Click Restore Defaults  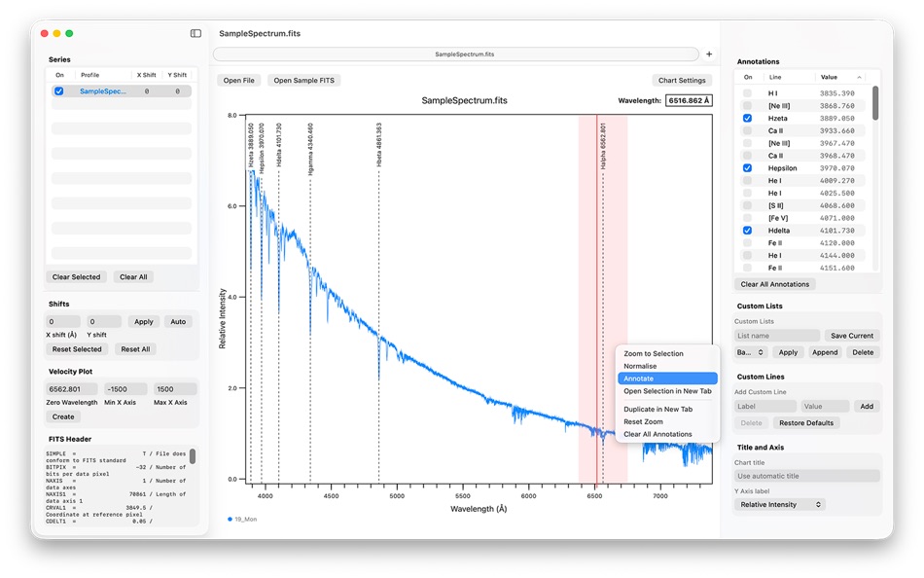806,423
